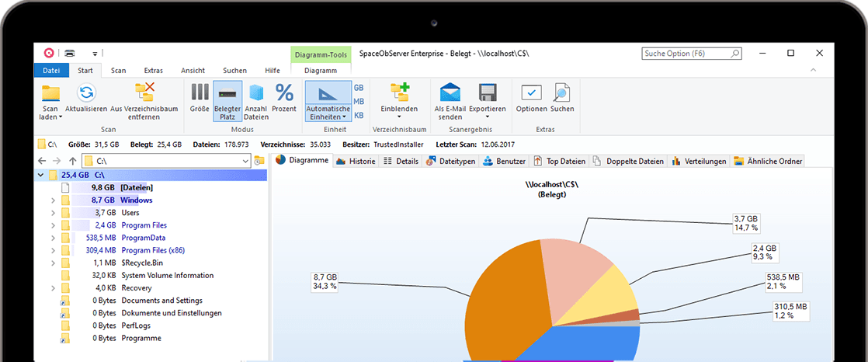This screenshot has height=362, width=868.
Task: Click the 538,5 MB chart label
Action: (x=783, y=281)
